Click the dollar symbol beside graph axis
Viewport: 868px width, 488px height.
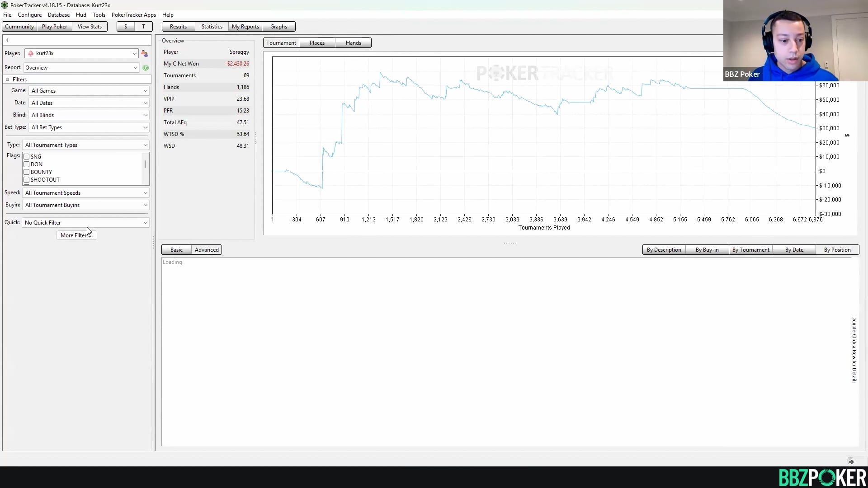point(847,135)
